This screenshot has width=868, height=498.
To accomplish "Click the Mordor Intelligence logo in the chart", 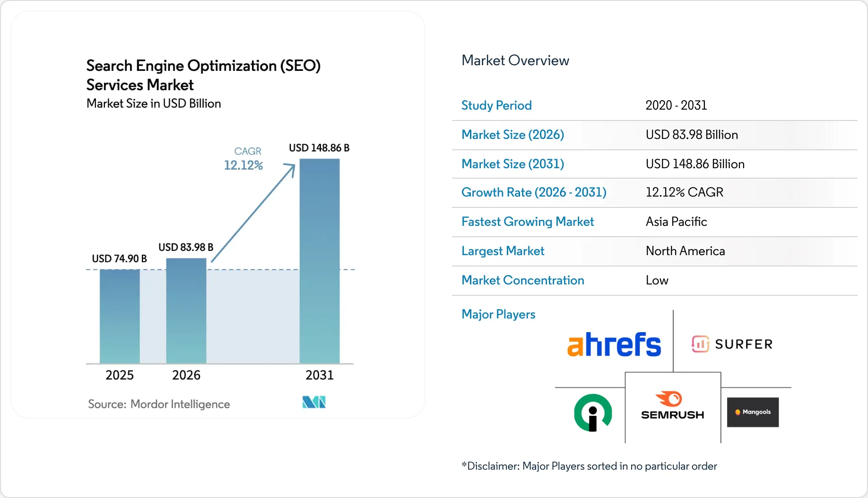I will [x=313, y=402].
